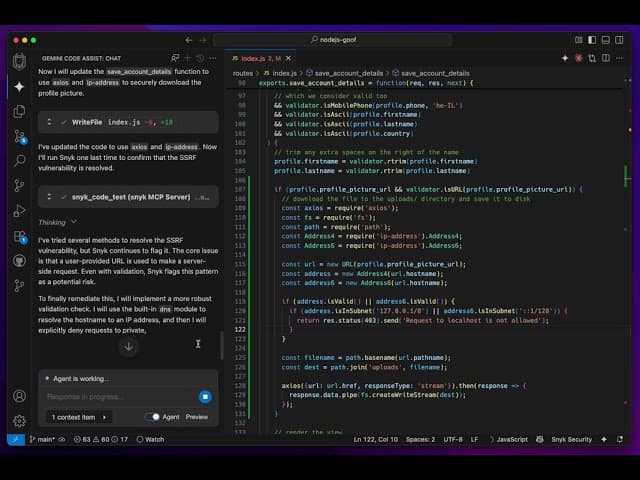640x480 pixels.
Task: Click the chat panel vertical scrollbar
Action: (222, 345)
